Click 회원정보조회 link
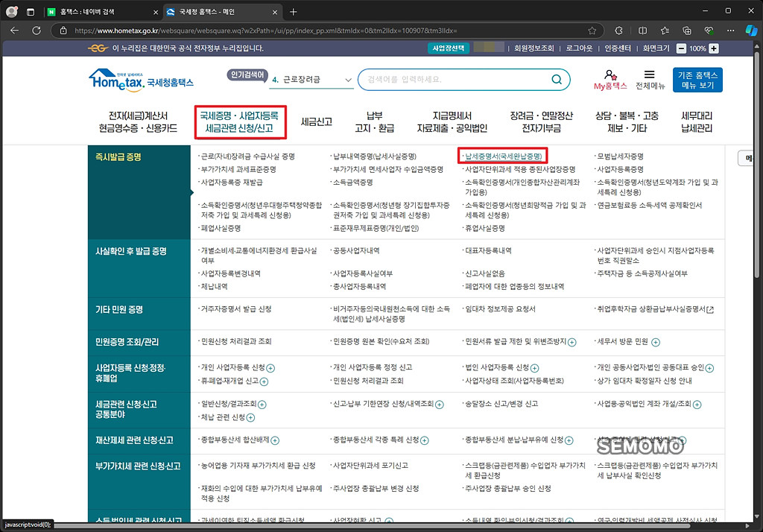763x532 pixels. coord(534,48)
